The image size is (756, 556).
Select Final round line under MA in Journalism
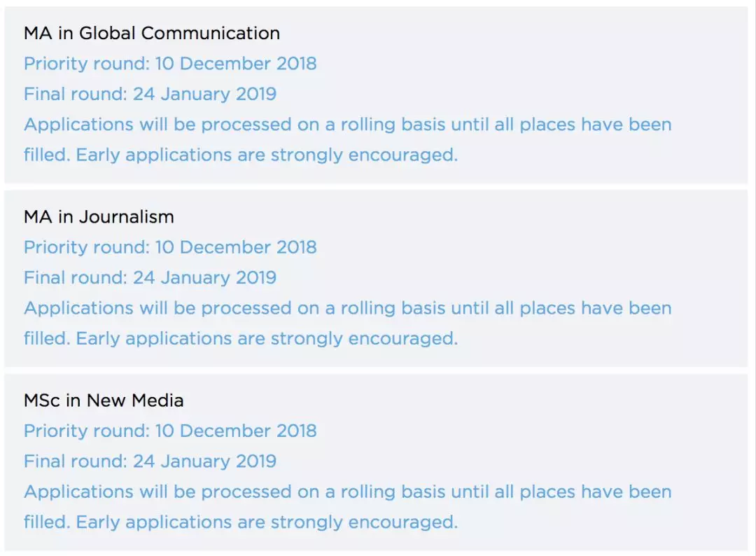coord(150,277)
